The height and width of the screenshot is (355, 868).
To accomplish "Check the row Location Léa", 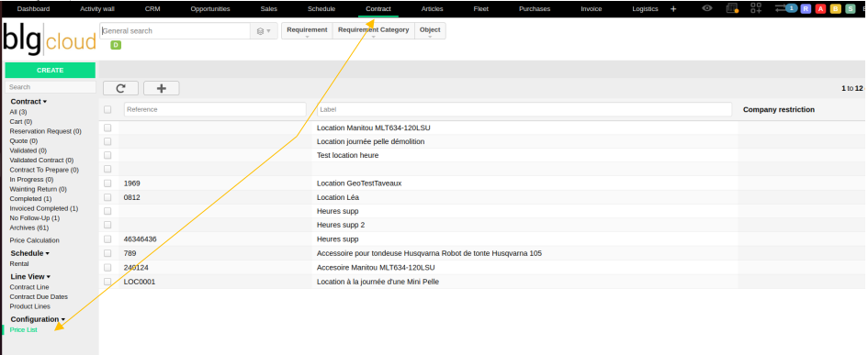I will point(107,197).
